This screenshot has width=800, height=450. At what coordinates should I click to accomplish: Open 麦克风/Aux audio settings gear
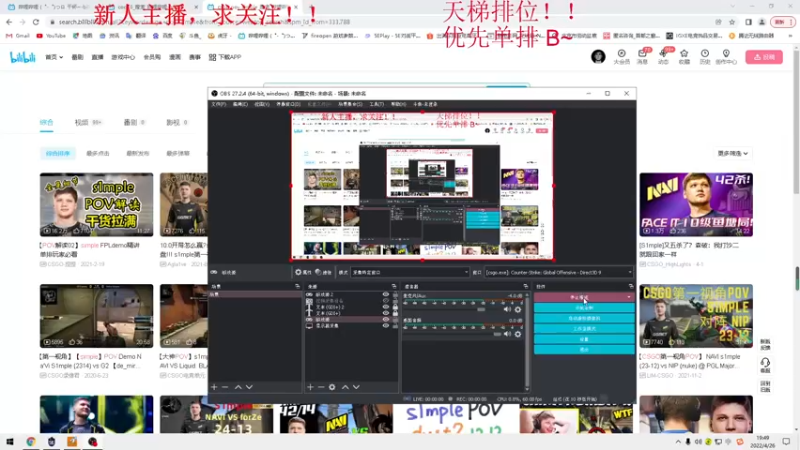[518, 310]
